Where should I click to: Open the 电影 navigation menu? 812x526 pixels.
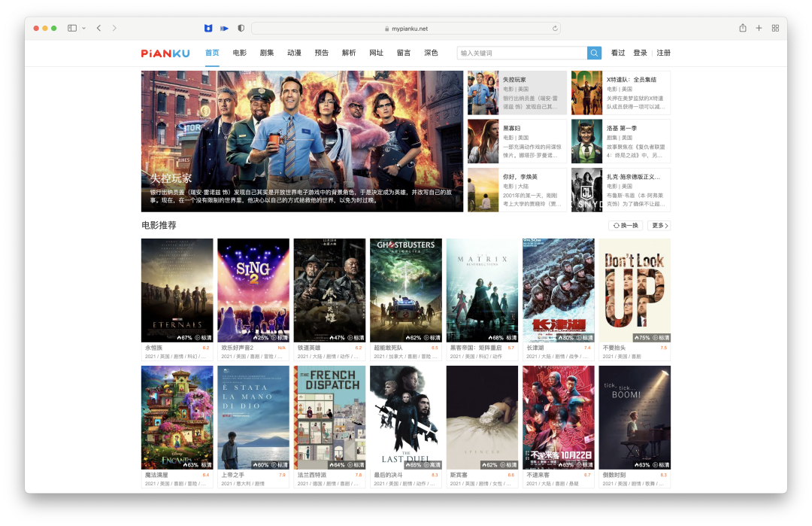click(x=239, y=53)
